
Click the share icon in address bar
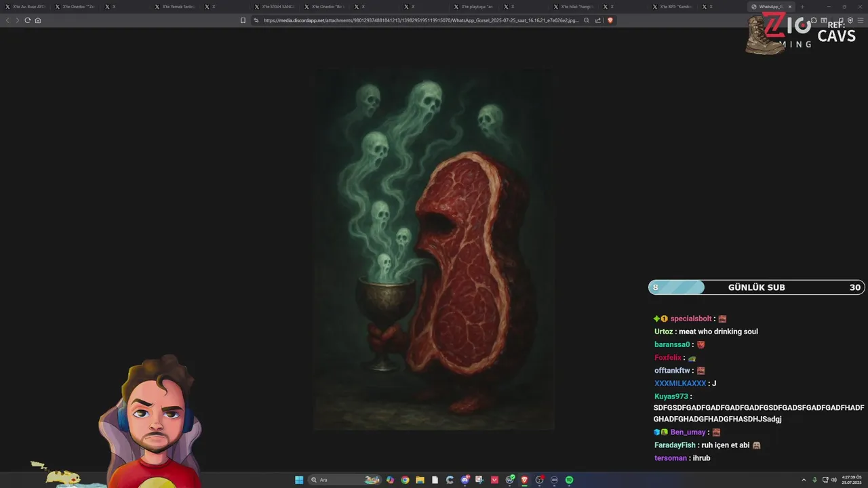[597, 20]
